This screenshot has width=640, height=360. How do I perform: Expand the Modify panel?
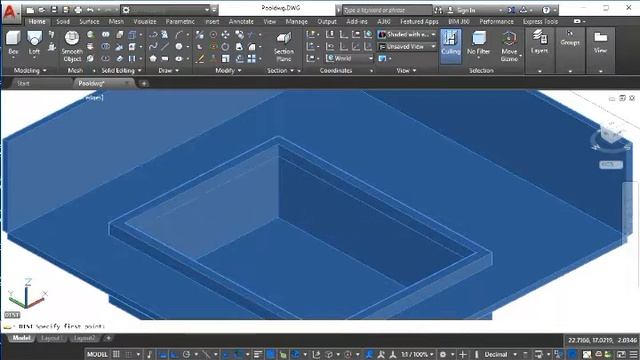point(228,71)
